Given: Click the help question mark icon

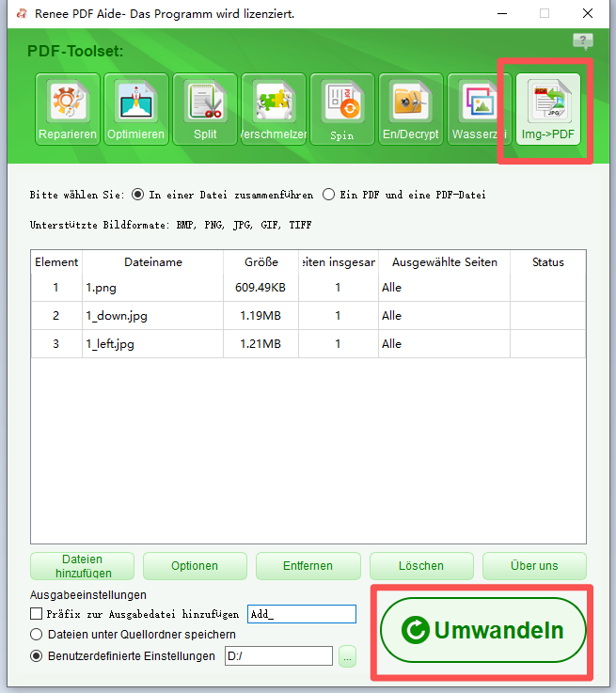Looking at the screenshot, I should (x=583, y=41).
